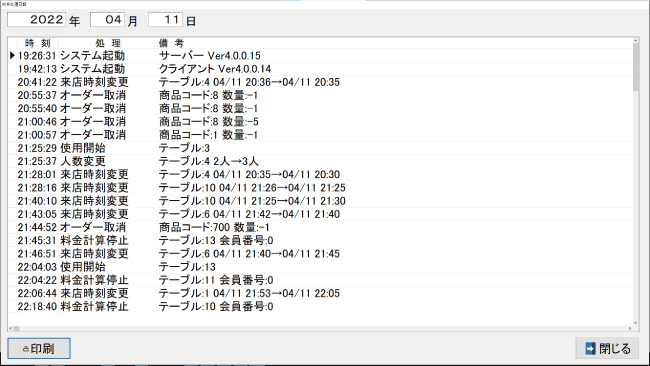The height and width of the screenshot is (366, 650).
Task: Click 'クライアント Ver4.0.0.14' remark
Action: tap(215, 69)
